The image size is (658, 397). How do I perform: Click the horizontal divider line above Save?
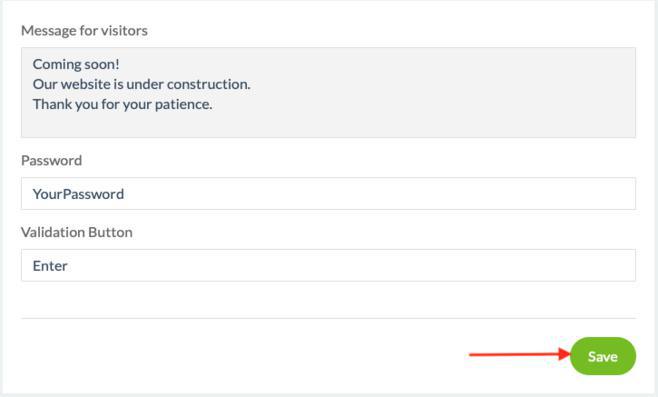point(328,318)
